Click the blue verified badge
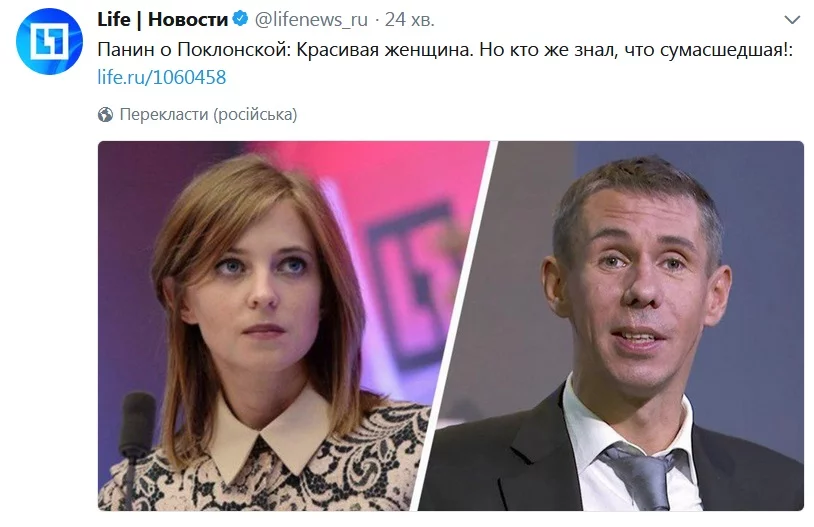This screenshot has width=814, height=527. point(240,19)
